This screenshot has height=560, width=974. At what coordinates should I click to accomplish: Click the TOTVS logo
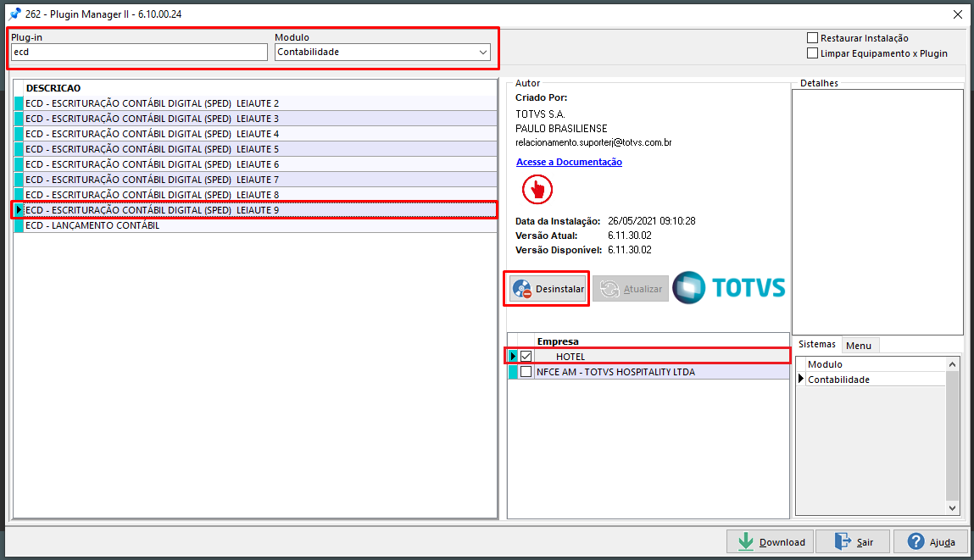(729, 287)
